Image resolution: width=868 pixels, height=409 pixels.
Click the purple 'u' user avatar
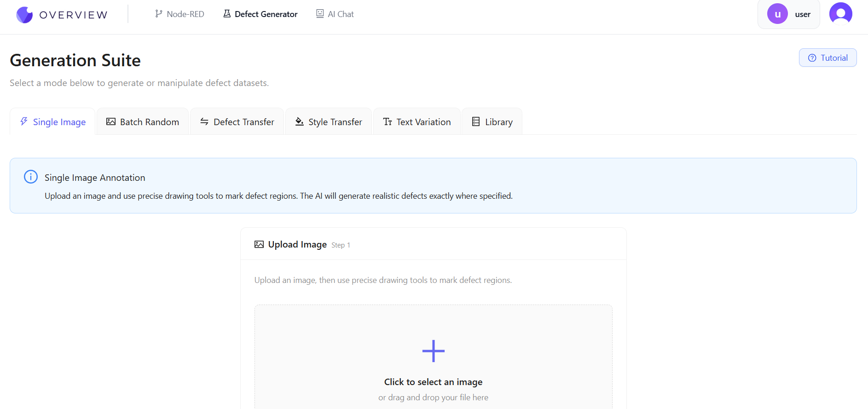[777, 14]
